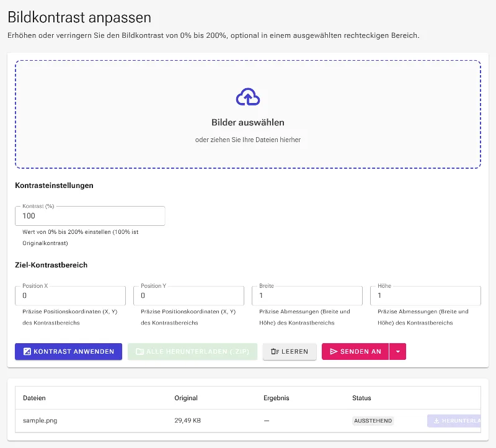Select the Höhe input field
This screenshot has height=448, width=496.
425,295
